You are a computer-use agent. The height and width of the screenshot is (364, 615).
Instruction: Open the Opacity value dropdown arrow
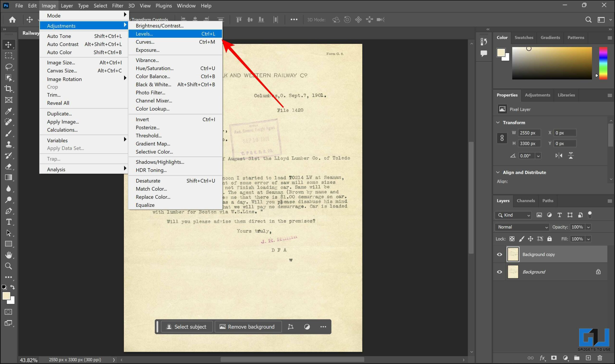pyautogui.click(x=588, y=227)
